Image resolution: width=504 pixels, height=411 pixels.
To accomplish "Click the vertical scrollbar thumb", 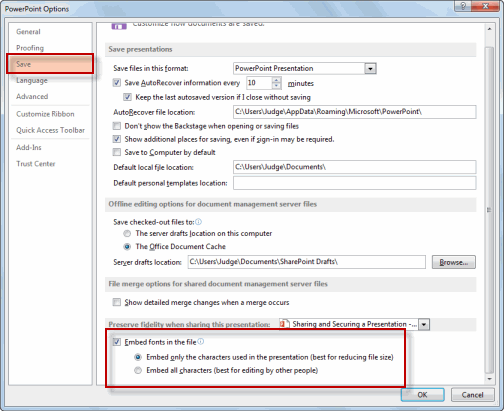I will click(489, 210).
